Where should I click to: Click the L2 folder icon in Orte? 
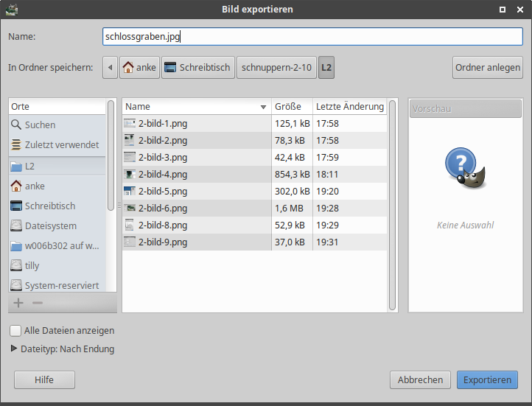pyautogui.click(x=16, y=167)
